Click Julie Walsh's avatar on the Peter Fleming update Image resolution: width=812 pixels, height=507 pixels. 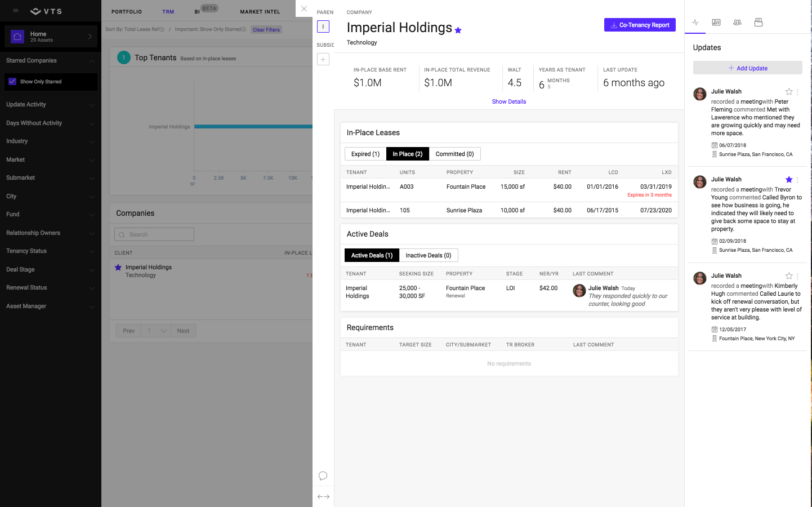pos(700,94)
